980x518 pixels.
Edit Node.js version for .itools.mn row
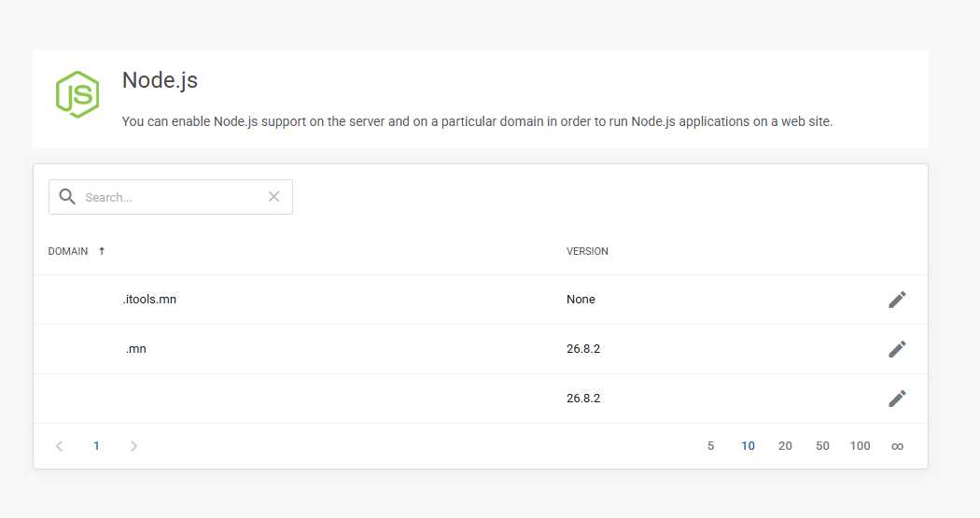pos(897,300)
